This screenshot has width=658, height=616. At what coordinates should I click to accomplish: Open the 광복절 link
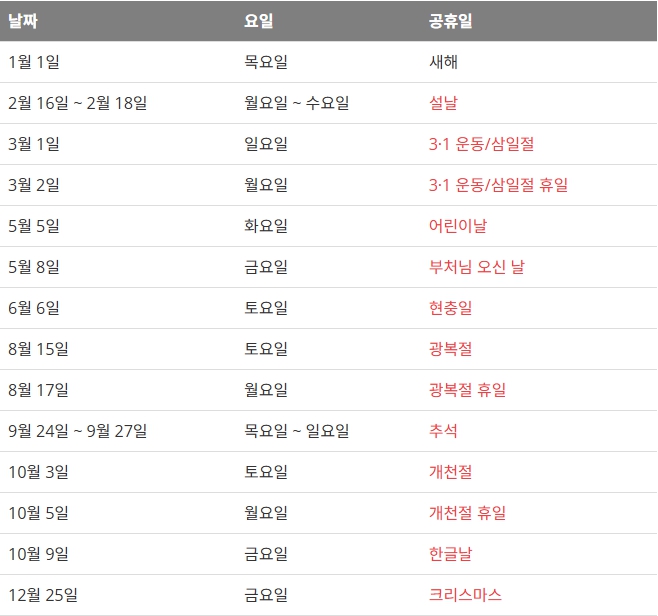coord(450,349)
